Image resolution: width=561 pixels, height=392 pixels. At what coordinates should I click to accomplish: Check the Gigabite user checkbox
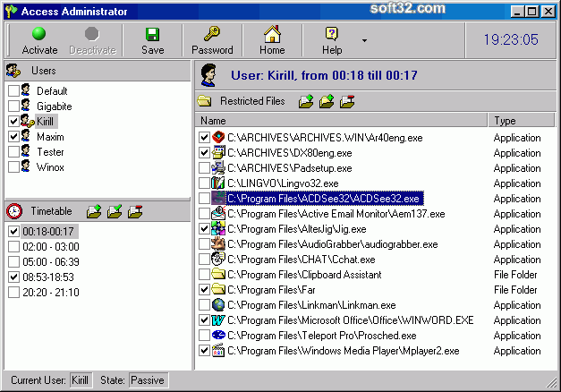tap(13, 106)
